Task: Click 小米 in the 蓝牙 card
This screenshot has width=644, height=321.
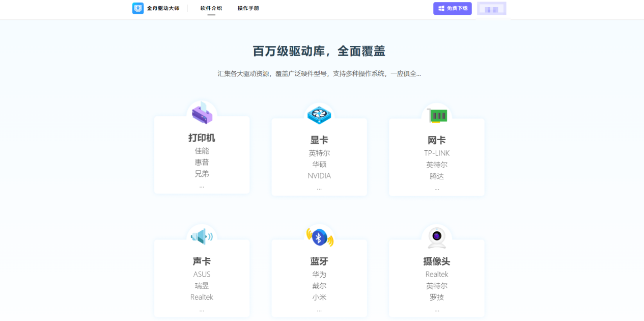Action: pyautogui.click(x=319, y=297)
